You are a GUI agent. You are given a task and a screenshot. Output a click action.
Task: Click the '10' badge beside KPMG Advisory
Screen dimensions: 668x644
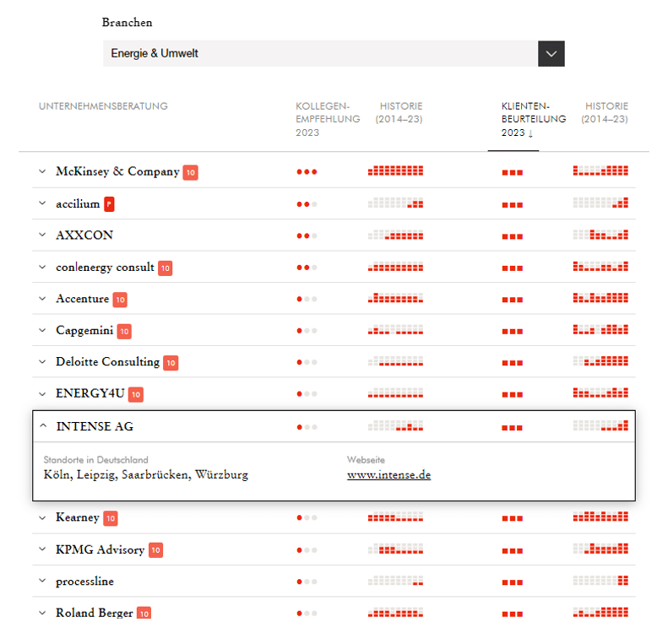click(x=155, y=550)
